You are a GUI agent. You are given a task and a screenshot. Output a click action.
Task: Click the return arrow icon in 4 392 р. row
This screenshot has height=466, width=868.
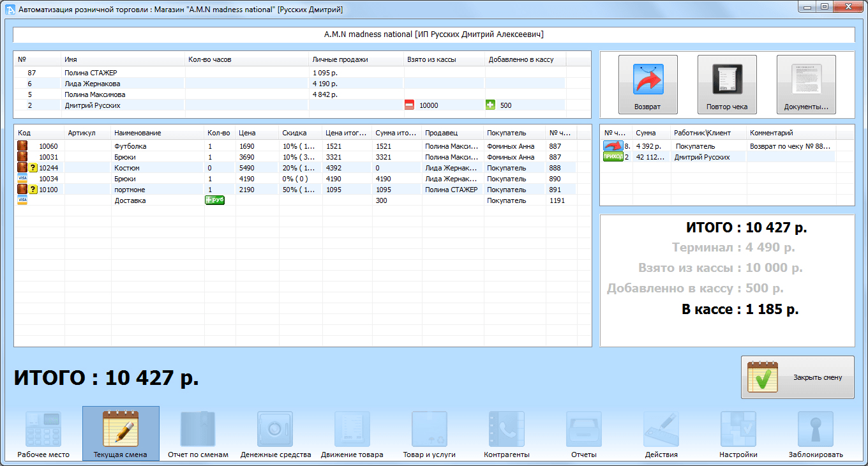tap(613, 146)
